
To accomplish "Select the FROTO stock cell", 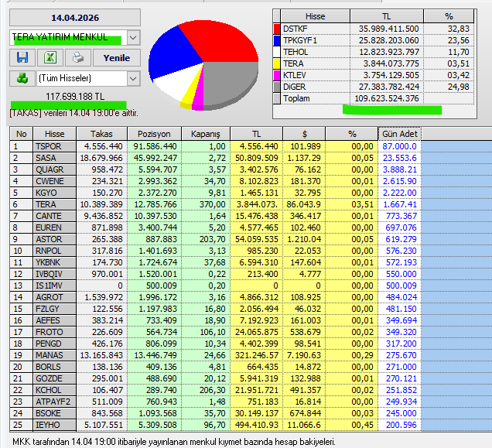I will (x=55, y=333).
